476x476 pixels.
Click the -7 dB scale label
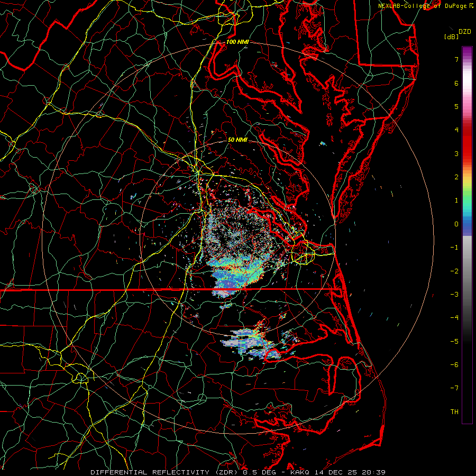[454, 388]
